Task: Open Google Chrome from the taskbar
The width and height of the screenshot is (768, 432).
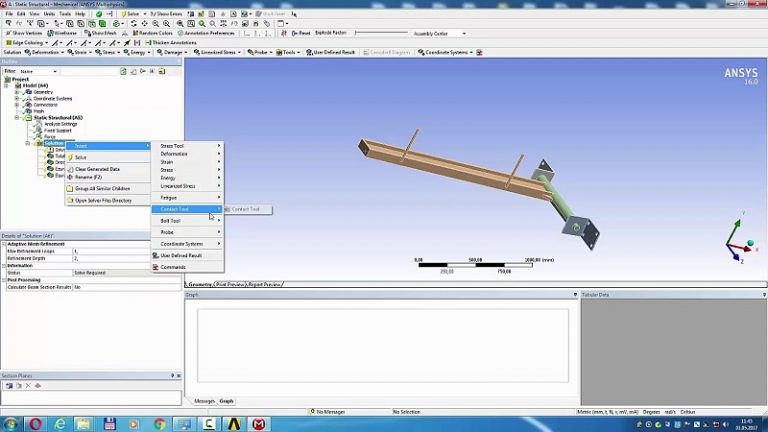Action: 159,424
